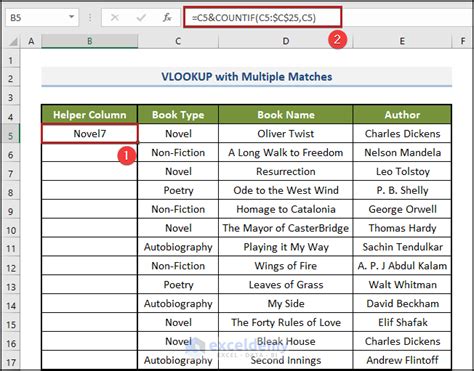Click the Select All corner triangle
The width and height of the screenshot is (474, 371).
(x=13, y=42)
